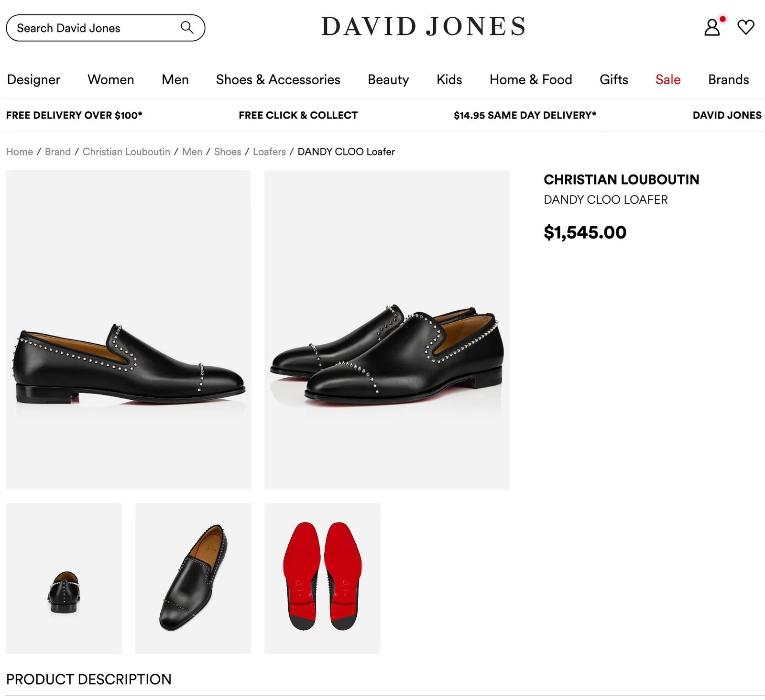Navigate to the Designer section
Screen dimensions: 765x700
(33, 80)
